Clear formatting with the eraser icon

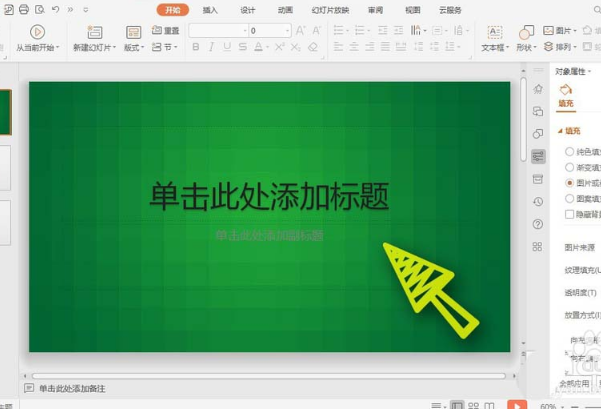pyautogui.click(x=313, y=47)
